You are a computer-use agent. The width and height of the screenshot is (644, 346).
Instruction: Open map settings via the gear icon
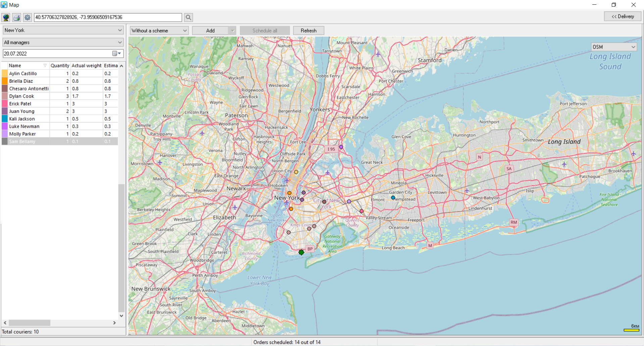click(x=28, y=17)
